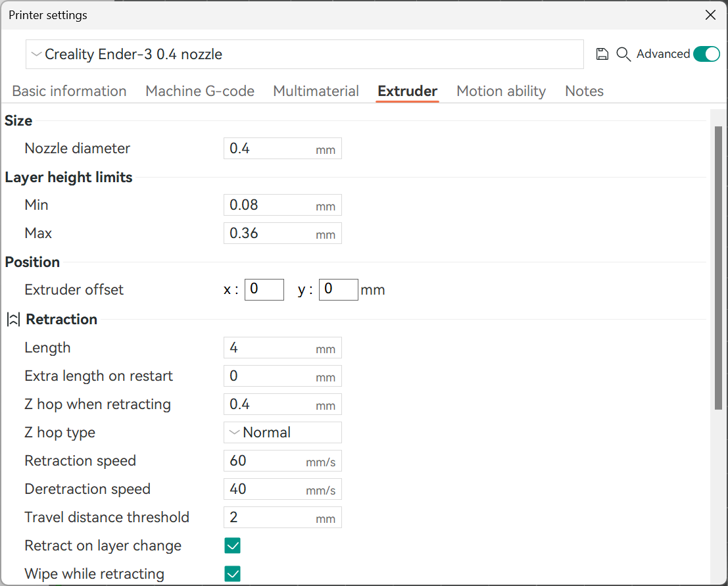Viewport: 728px width, 586px height.
Task: Click Extra length on restart field
Action: pyautogui.click(x=283, y=376)
